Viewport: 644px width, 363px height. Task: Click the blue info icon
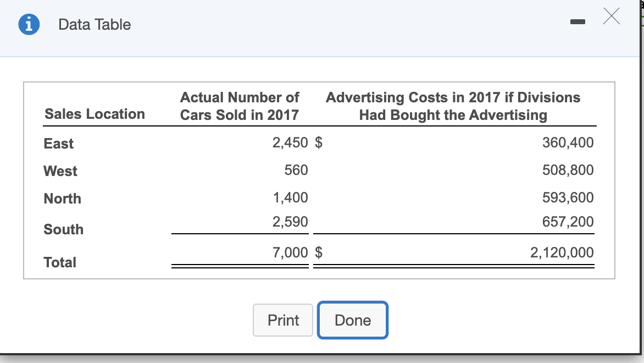pyautogui.click(x=28, y=24)
